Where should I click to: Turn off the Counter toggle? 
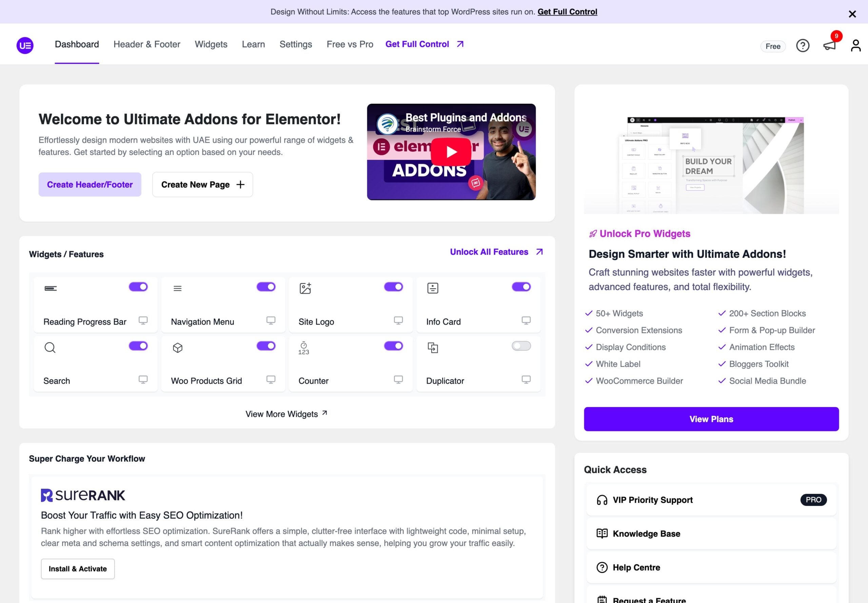[394, 346]
